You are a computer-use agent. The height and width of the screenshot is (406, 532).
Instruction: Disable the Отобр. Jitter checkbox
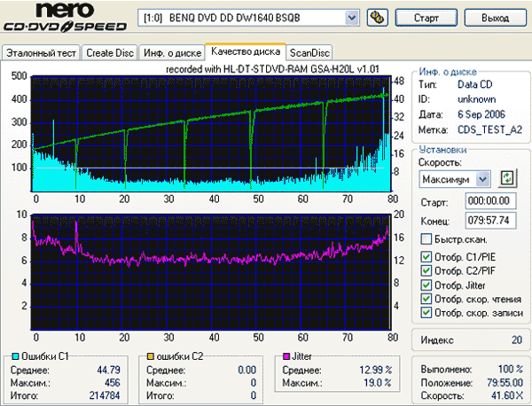pos(426,285)
